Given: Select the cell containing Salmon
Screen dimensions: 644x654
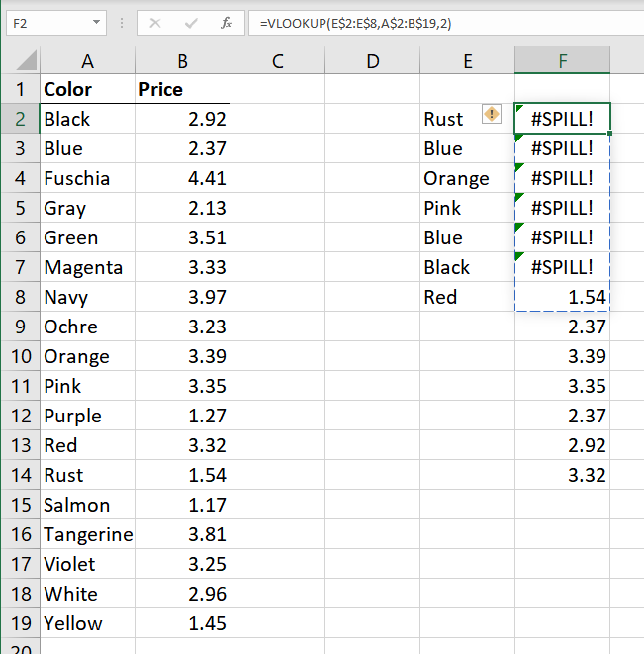Looking at the screenshot, I should pos(88,505).
